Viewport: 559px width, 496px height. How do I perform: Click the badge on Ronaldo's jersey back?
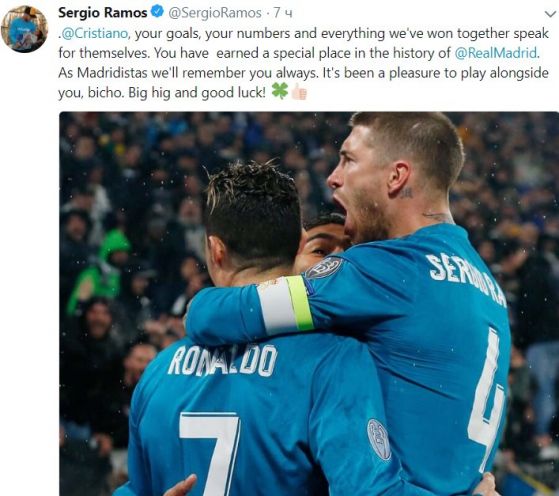point(379,439)
